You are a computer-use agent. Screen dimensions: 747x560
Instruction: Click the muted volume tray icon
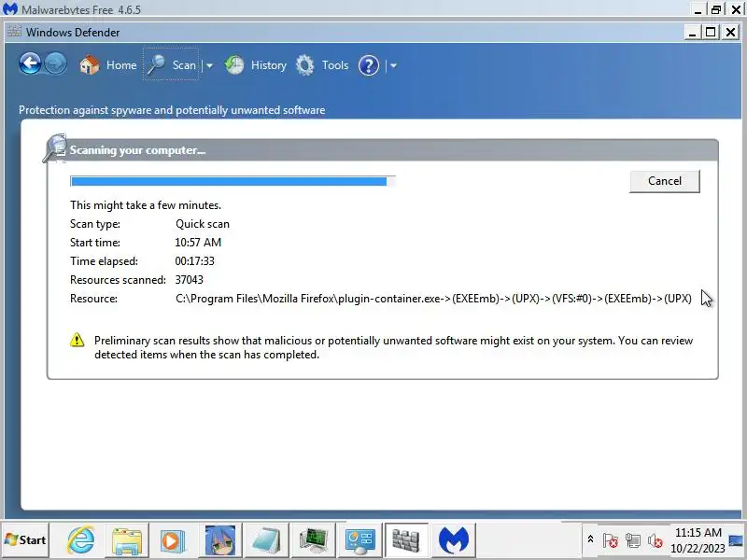pos(655,540)
